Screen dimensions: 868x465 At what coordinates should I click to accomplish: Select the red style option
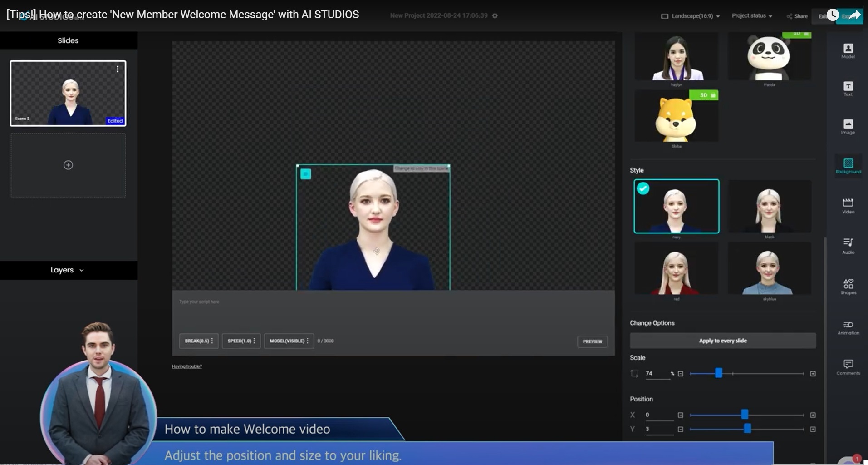pyautogui.click(x=677, y=268)
